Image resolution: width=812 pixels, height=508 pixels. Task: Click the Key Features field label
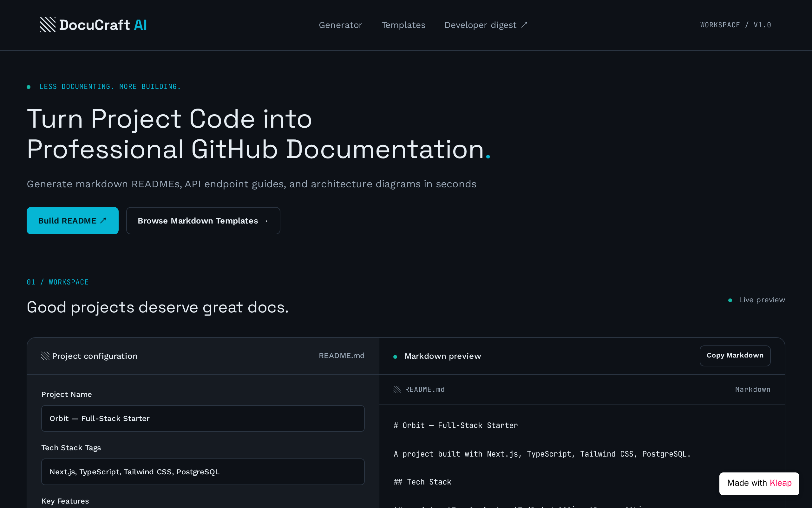tap(65, 501)
